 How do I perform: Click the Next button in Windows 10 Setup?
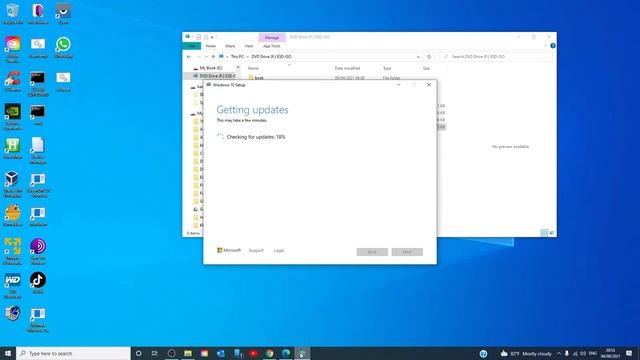pyautogui.click(x=407, y=252)
